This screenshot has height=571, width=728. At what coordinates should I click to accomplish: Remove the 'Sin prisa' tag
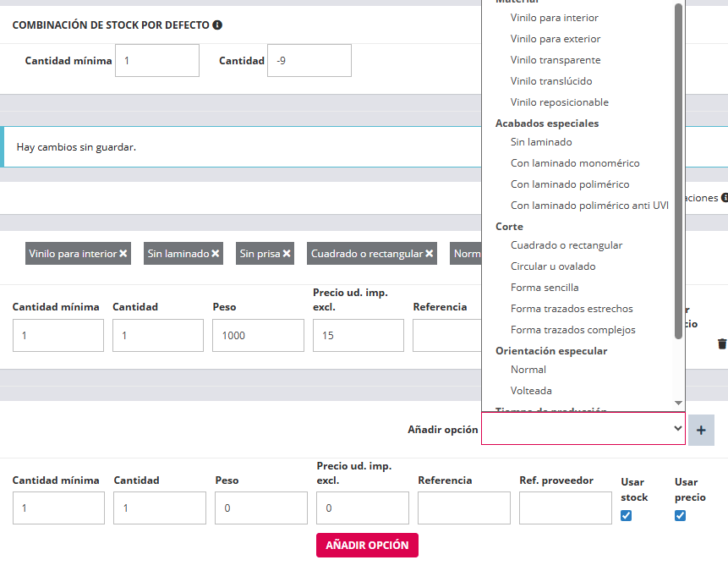click(287, 254)
